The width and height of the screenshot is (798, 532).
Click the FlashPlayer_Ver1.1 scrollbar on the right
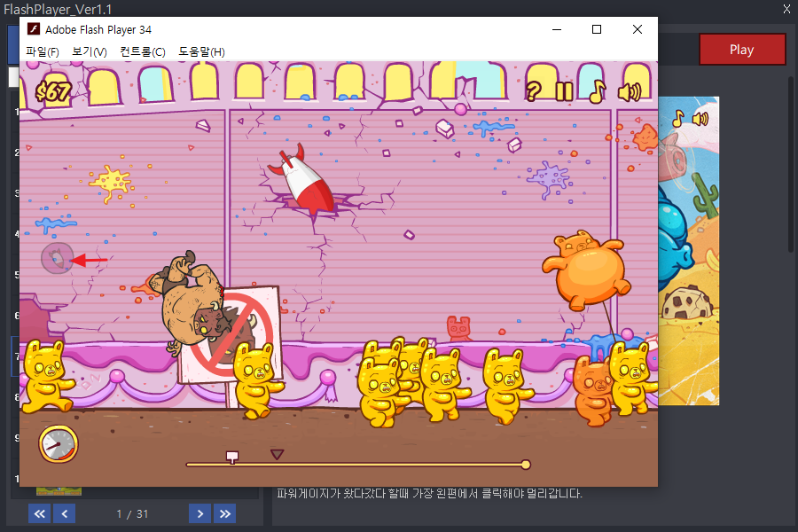point(790,164)
